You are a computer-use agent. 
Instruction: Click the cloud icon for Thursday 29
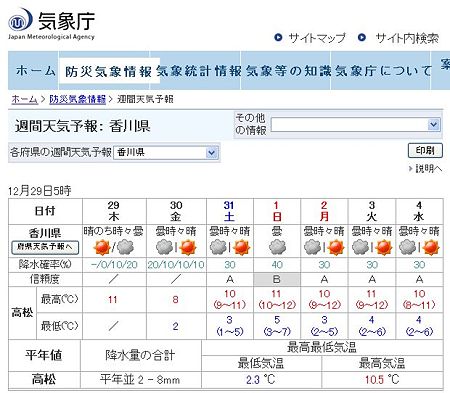click(x=125, y=247)
